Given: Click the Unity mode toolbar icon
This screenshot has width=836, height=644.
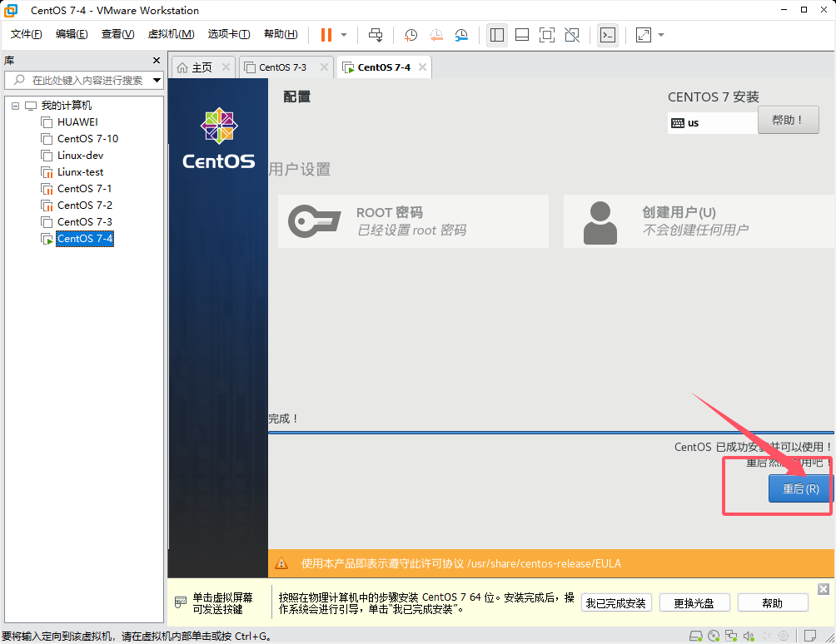Looking at the screenshot, I should [572, 35].
